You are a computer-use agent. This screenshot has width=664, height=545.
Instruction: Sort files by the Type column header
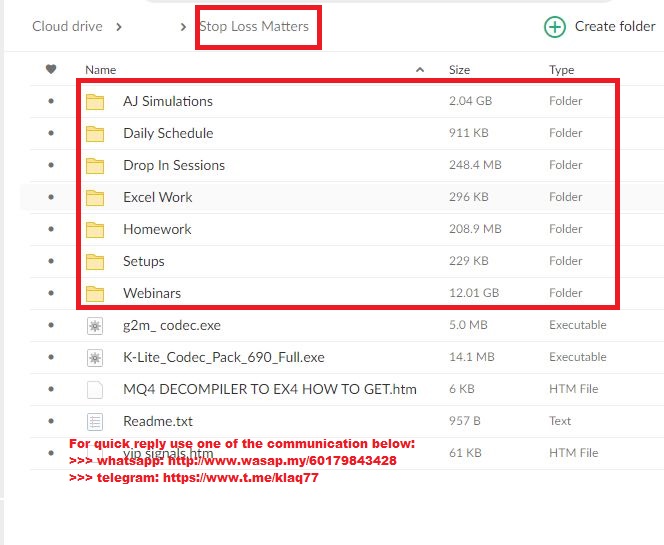[562, 70]
